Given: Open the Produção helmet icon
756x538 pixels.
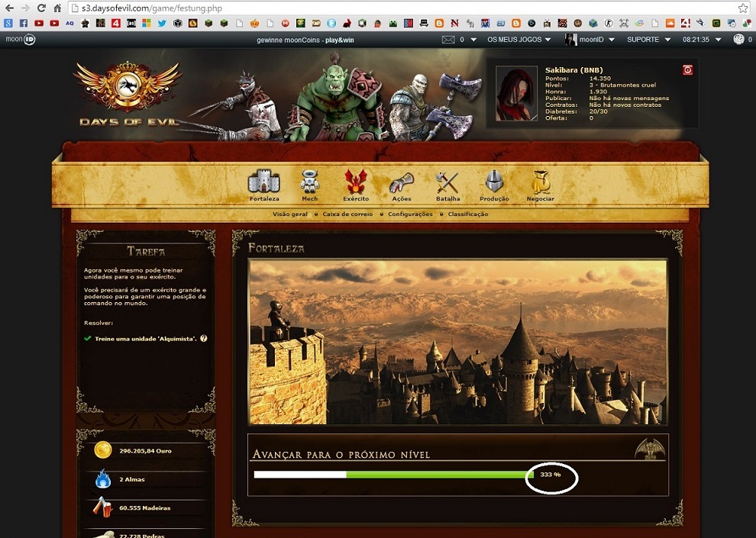Looking at the screenshot, I should 494,182.
